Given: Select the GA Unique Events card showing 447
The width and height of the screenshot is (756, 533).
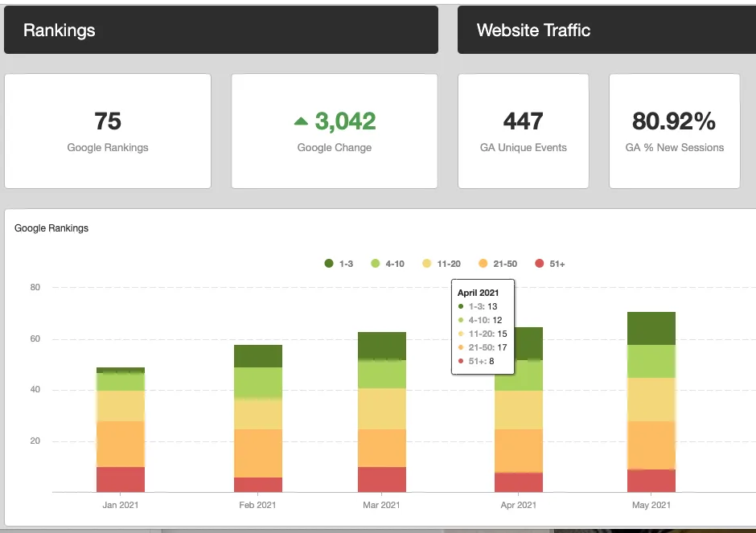Looking at the screenshot, I should pyautogui.click(x=523, y=131).
